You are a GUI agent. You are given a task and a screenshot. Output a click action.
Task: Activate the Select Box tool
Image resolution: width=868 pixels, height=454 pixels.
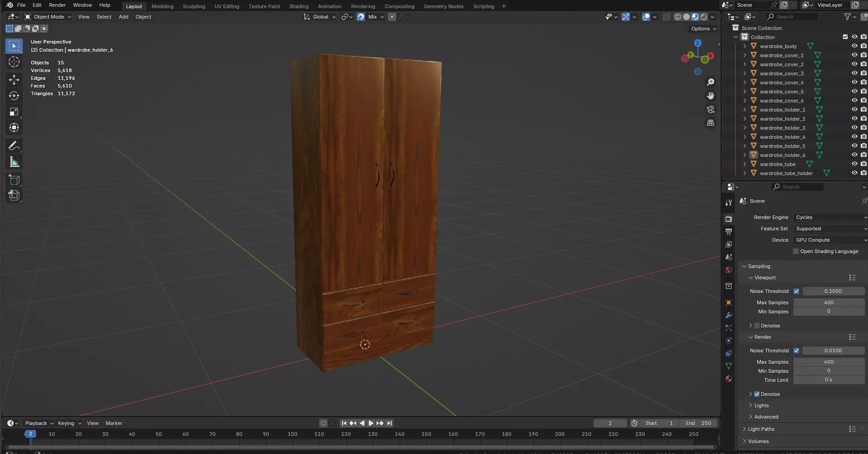14,46
